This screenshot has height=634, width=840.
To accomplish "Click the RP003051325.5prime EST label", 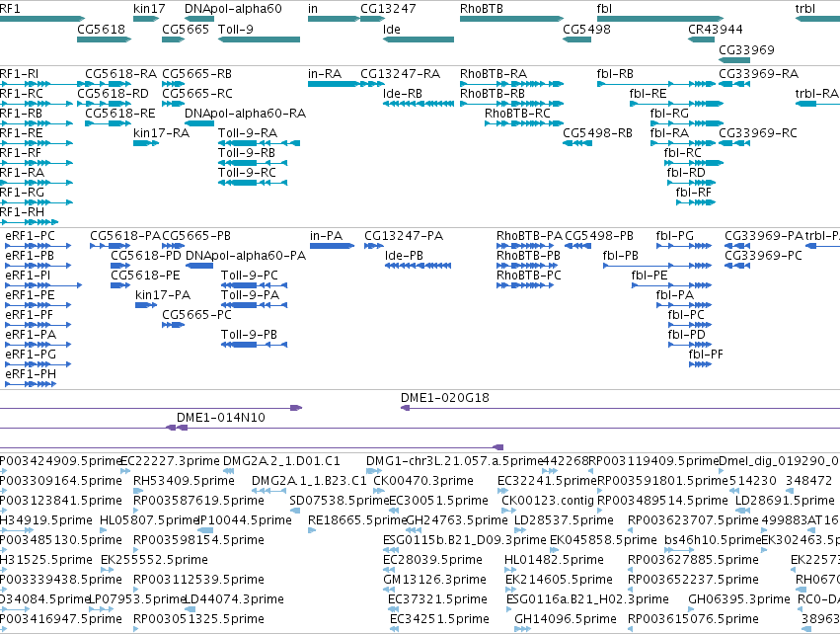I will [198, 619].
